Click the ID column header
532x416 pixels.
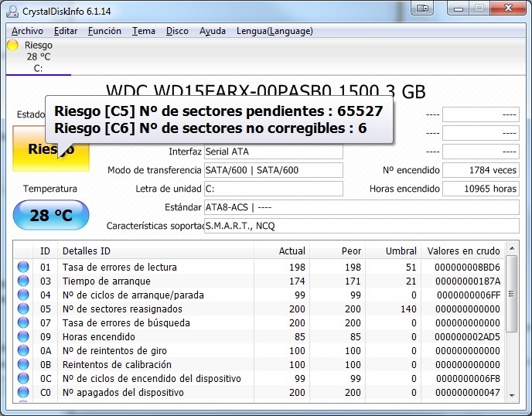pos(45,251)
